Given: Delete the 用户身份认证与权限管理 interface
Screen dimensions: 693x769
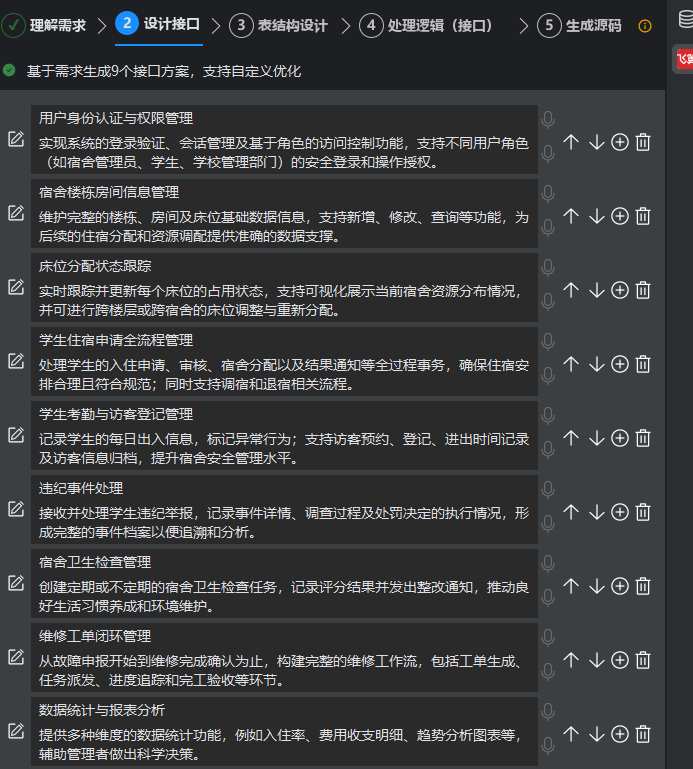Looking at the screenshot, I should (643, 142).
